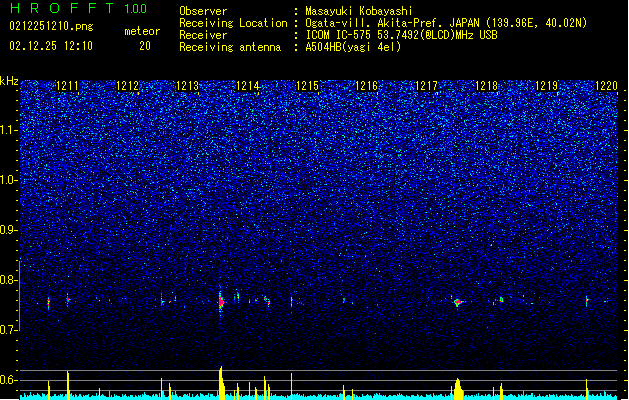Click the strong meteor echo after 1213
Image resolution: width=629 pixels, height=400 pixels.
[221, 302]
